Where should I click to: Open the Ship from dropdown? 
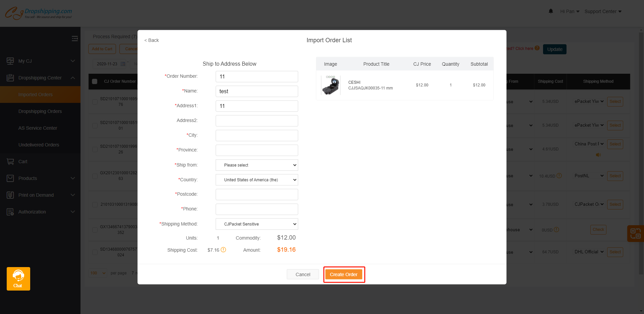(257, 165)
